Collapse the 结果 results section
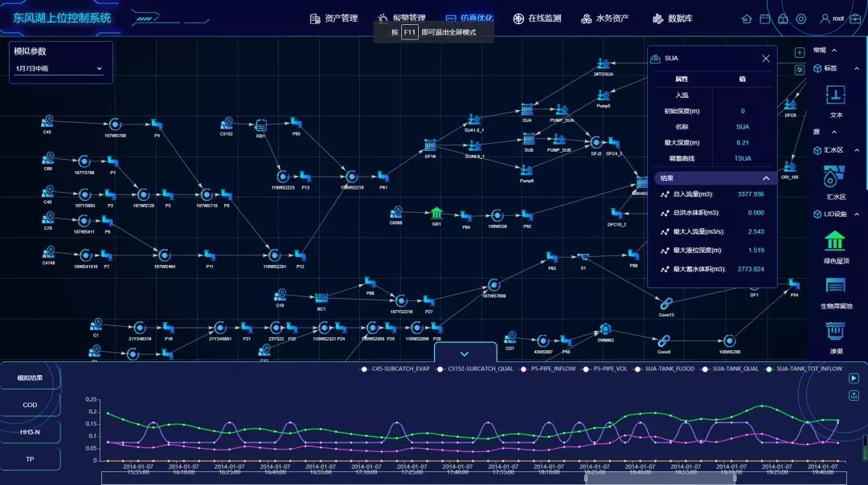 tap(765, 178)
